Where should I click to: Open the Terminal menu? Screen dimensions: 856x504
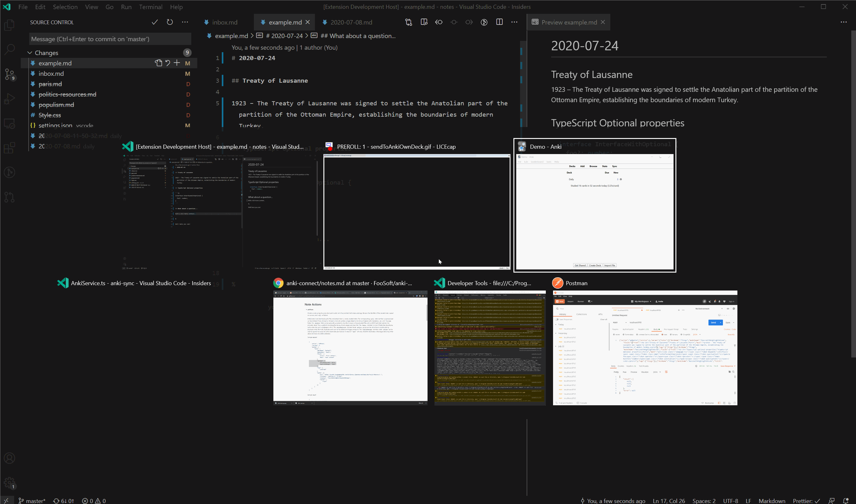(150, 7)
